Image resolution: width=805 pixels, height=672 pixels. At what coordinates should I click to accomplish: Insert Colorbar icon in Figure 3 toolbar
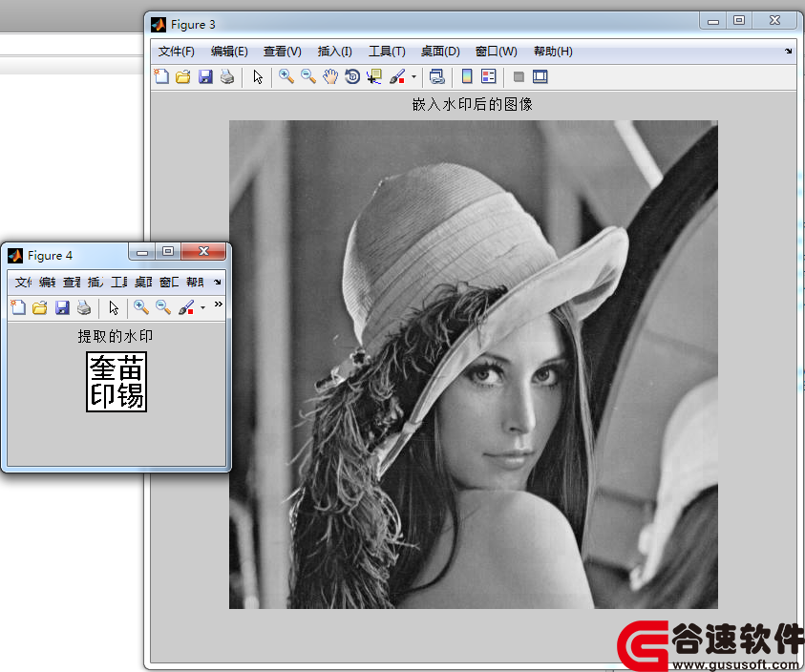[x=467, y=76]
